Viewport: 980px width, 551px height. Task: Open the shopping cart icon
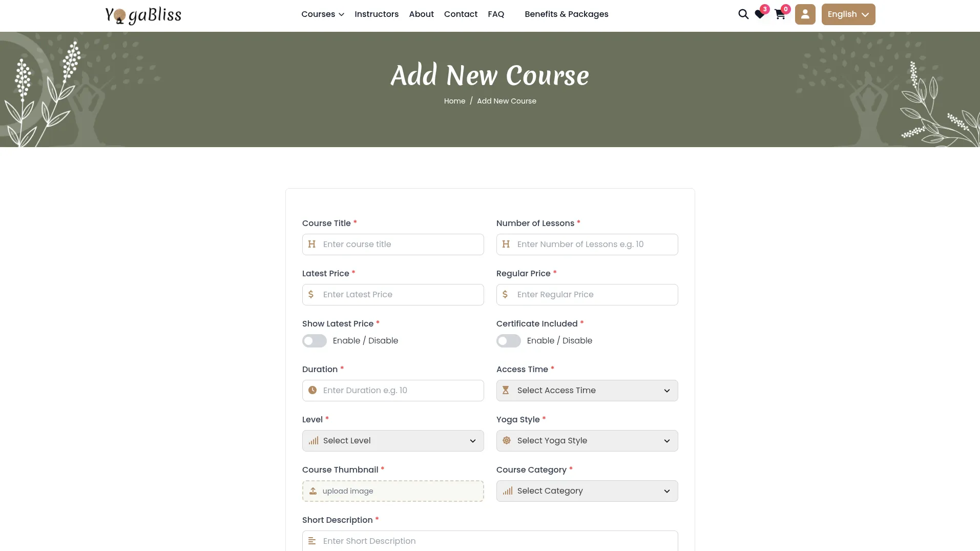tap(780, 14)
